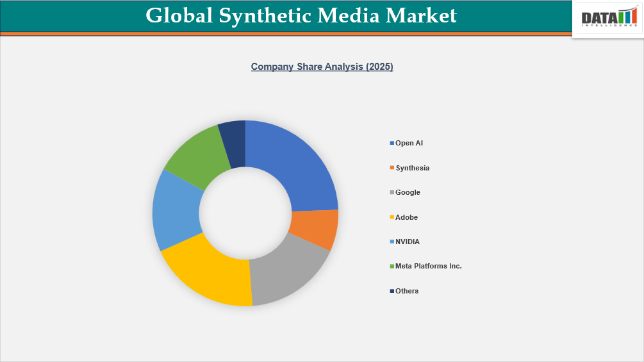Click the "Google" legend label
The width and height of the screenshot is (644, 362).
point(408,192)
